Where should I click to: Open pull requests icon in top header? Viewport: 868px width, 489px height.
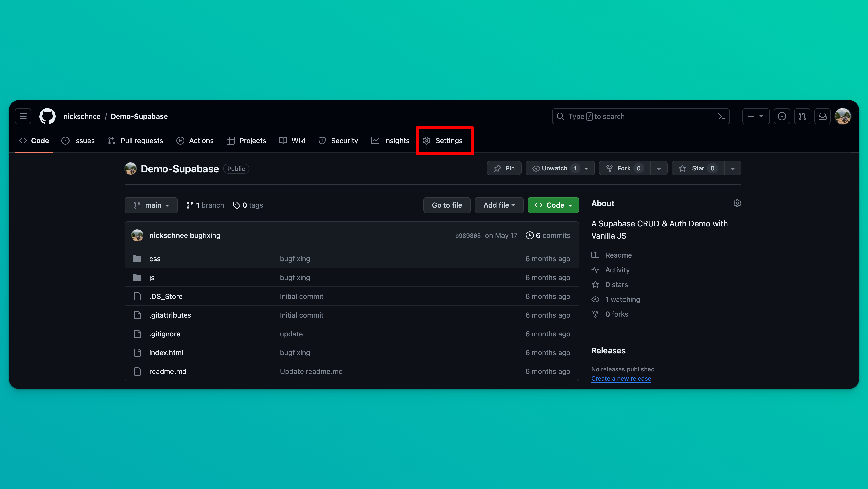tap(802, 116)
